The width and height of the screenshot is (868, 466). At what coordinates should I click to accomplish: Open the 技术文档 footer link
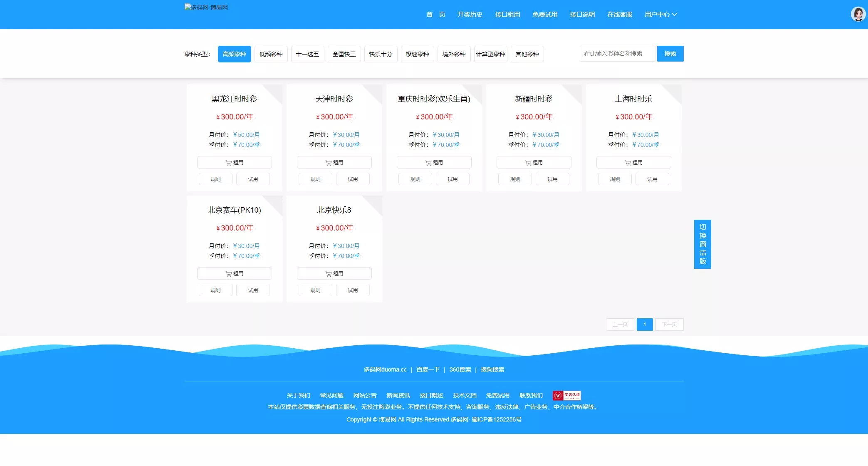click(465, 395)
